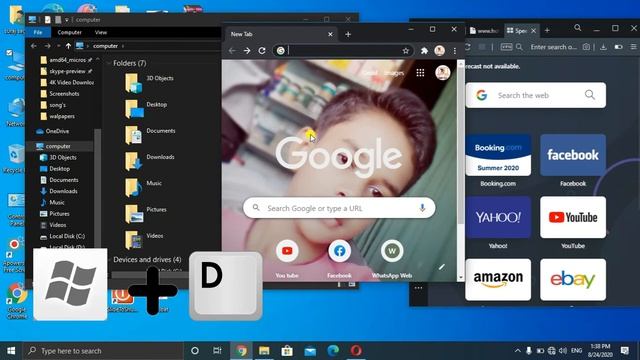Reload the Chrome New Tab page
640x360 pixels.
262,51
